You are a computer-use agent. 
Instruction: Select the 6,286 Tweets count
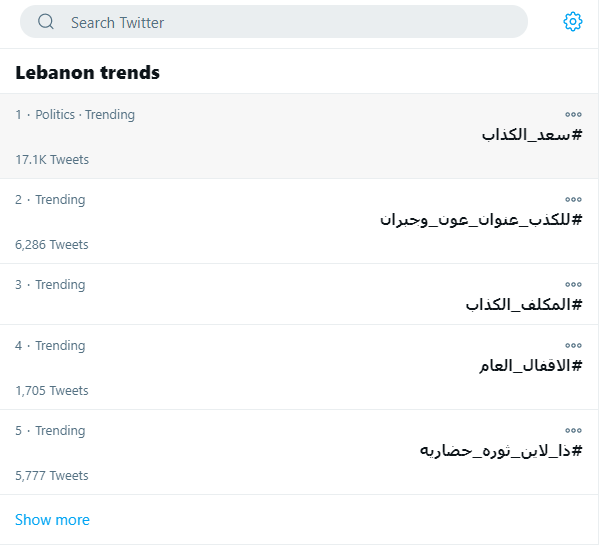click(x=52, y=244)
